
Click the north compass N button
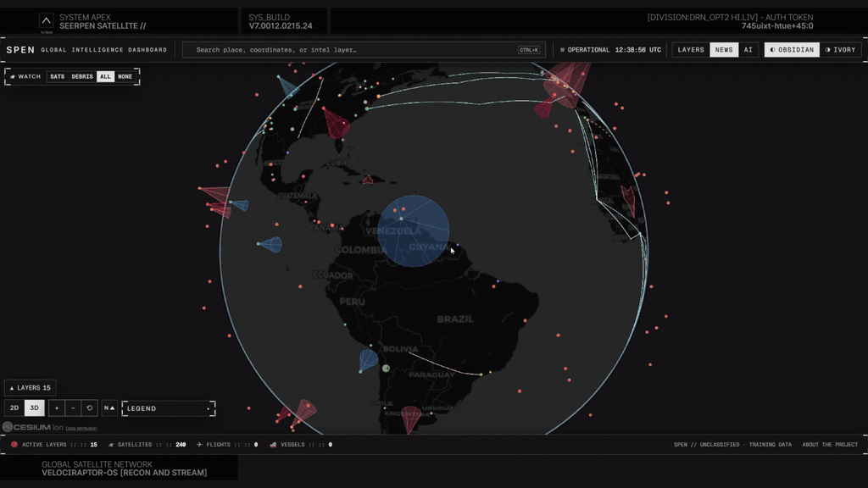click(x=109, y=408)
